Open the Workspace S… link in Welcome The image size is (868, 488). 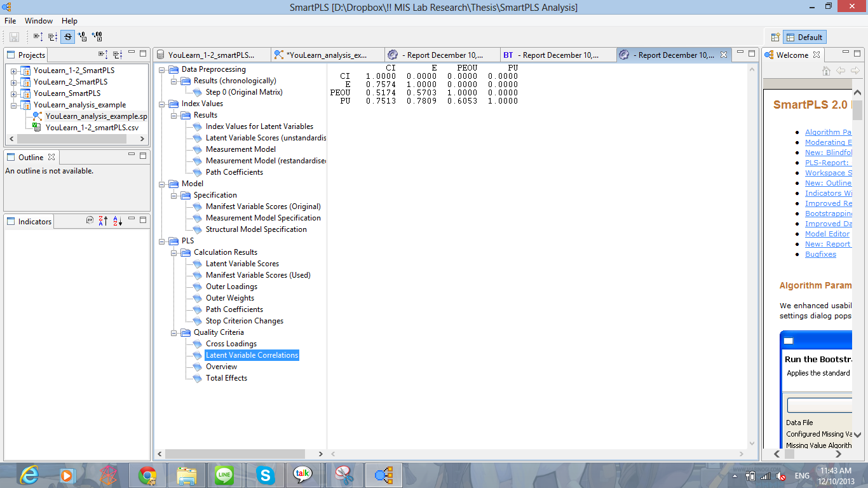[x=828, y=173]
